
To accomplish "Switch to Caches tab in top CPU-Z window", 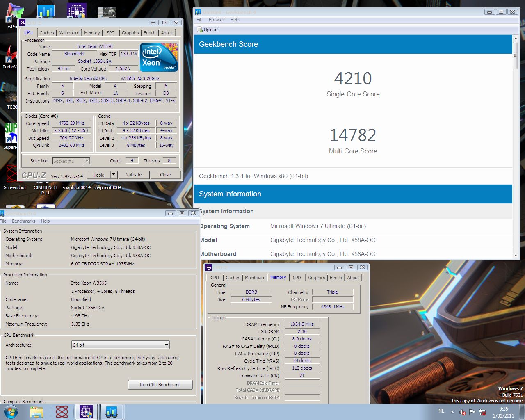I will 46,33.
